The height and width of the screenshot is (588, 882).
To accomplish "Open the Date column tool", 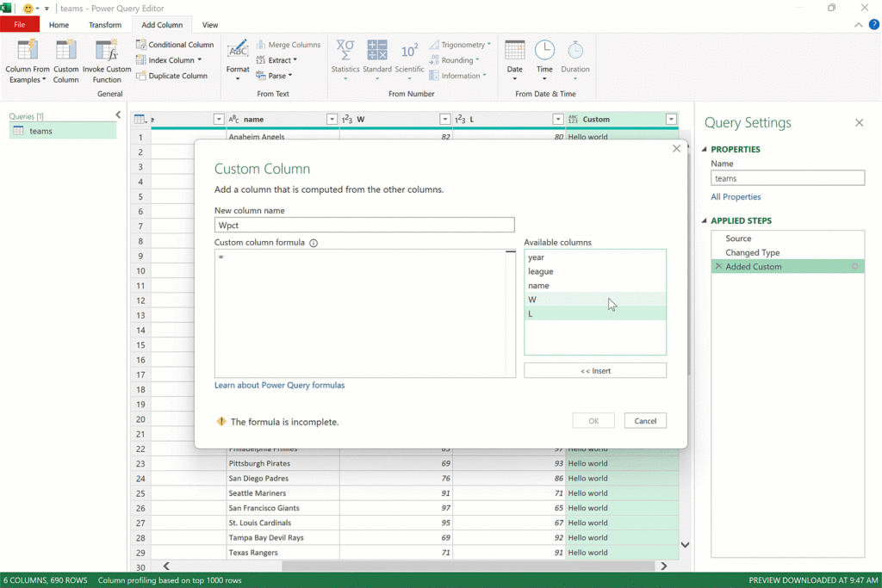I will point(514,51).
